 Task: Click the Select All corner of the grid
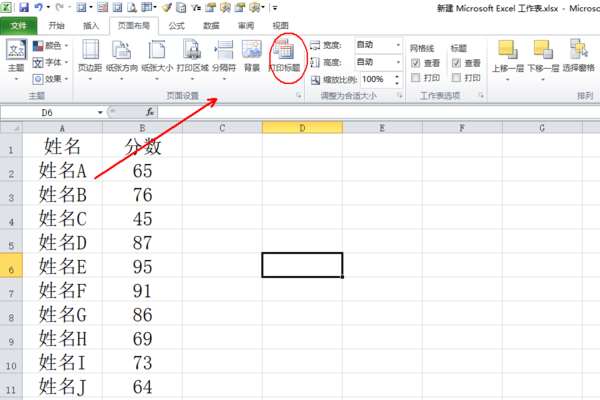11,128
